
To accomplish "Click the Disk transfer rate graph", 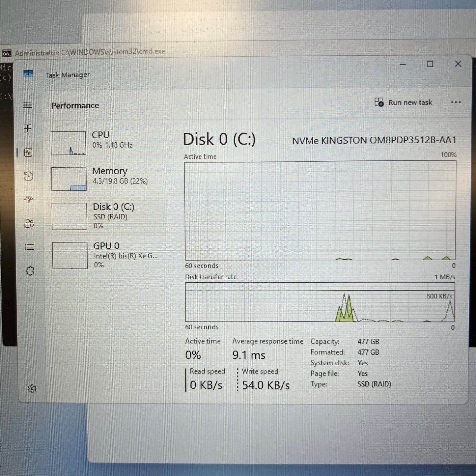I will click(320, 303).
